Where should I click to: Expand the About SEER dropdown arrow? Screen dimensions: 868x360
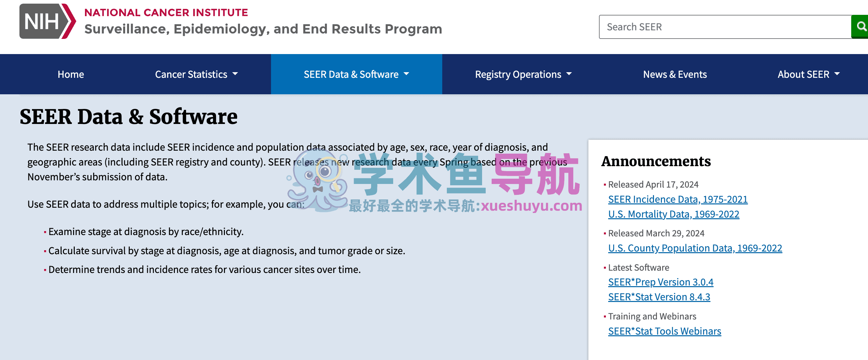click(837, 74)
